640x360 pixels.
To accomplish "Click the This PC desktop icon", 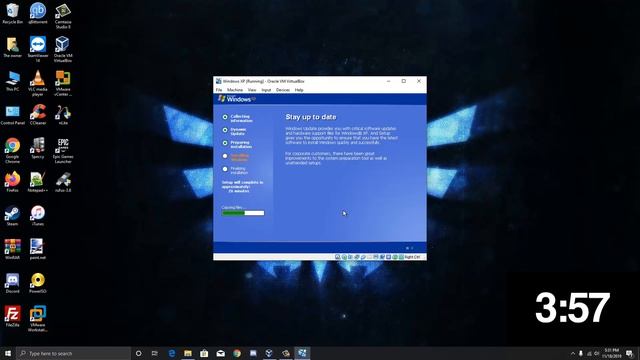I will 13,81.
